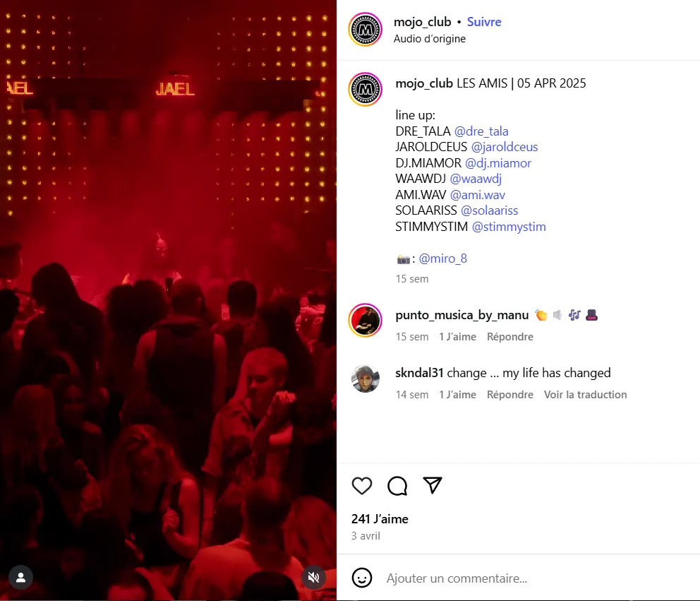Reply to skndal31's comment
The height and width of the screenshot is (601, 700).
509,395
